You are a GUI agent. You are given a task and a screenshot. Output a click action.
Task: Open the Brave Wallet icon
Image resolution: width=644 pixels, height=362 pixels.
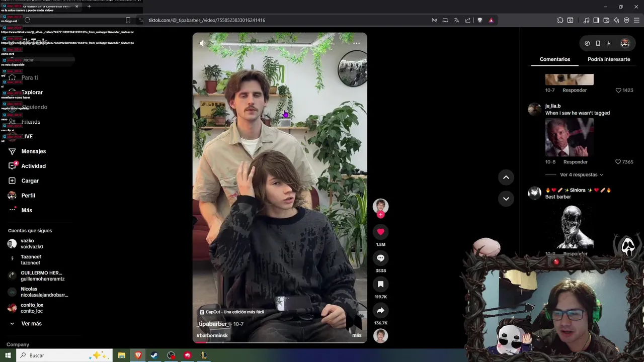(x=606, y=20)
